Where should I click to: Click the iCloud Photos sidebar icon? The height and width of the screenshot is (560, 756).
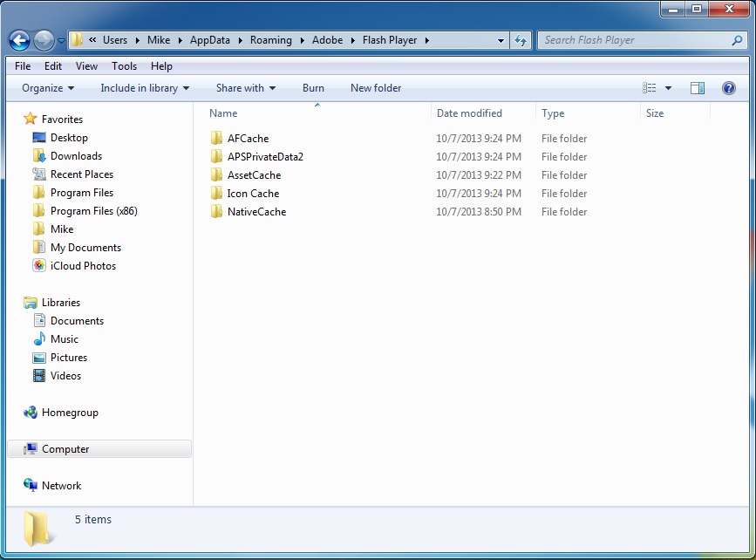(x=39, y=265)
